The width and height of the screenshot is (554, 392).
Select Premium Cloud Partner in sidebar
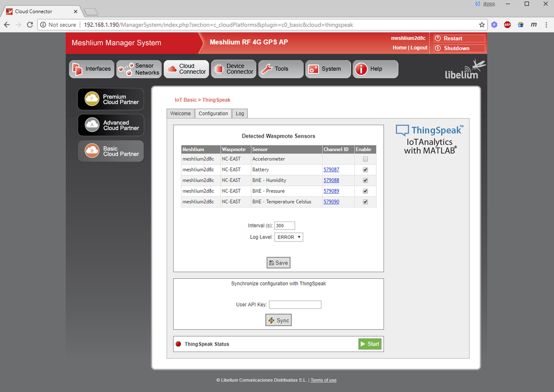(111, 100)
